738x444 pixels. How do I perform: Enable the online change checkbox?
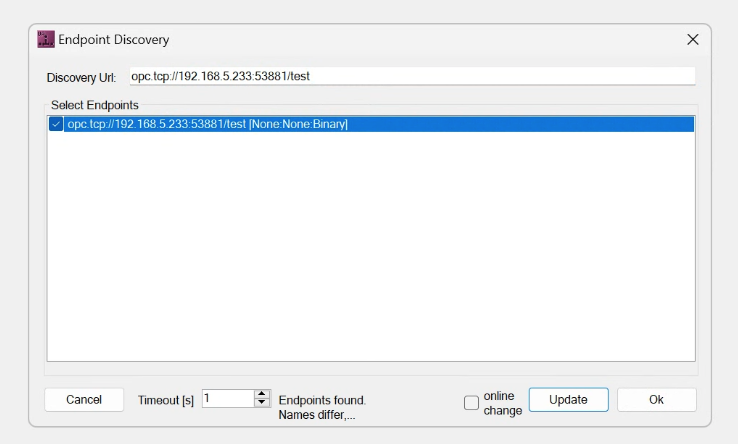(471, 403)
